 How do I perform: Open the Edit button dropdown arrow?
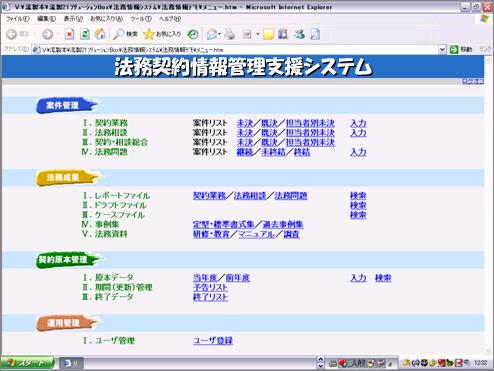click(x=257, y=34)
